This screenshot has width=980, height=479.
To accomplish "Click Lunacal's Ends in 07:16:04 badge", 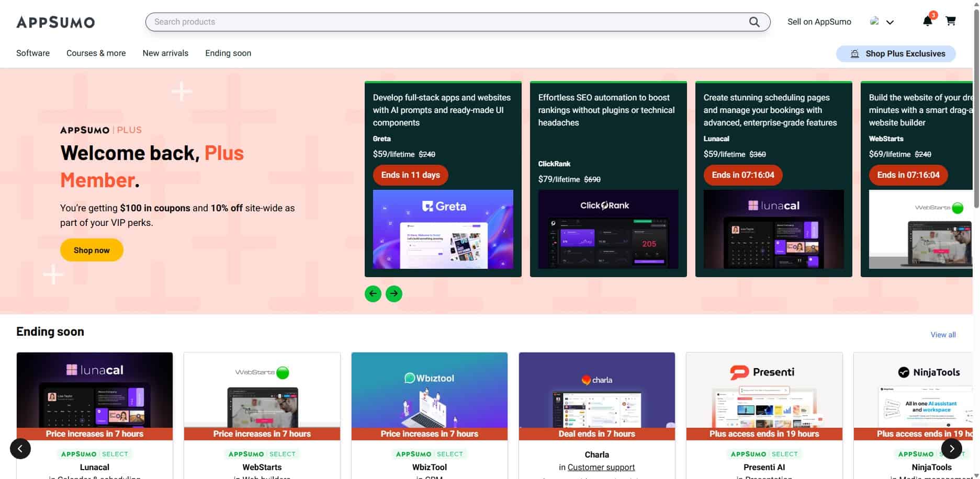I will point(743,175).
